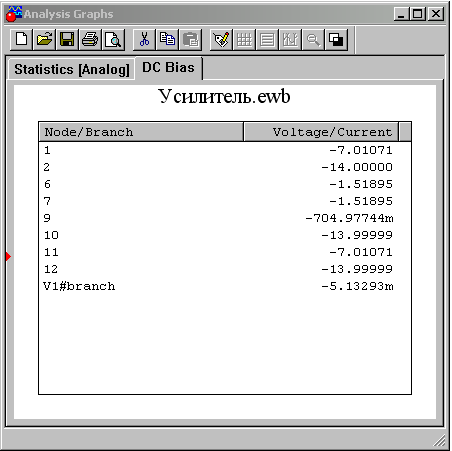
Task: Click the -5.13293m value for V1#branch
Action: click(x=357, y=286)
